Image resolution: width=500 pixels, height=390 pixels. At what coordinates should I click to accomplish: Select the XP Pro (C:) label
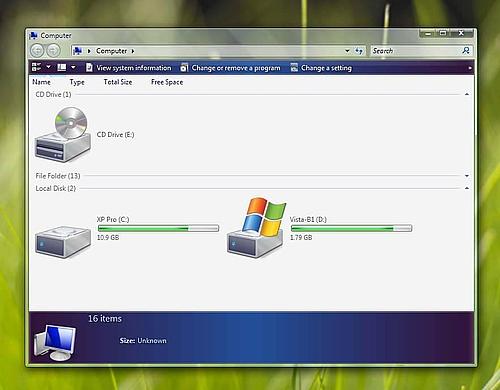click(x=113, y=219)
